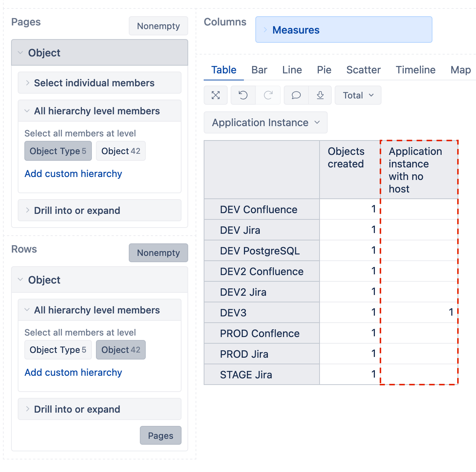Screen dimensions: 476x472
Task: Click Objects created value for PROD Jira
Action: click(x=350, y=354)
